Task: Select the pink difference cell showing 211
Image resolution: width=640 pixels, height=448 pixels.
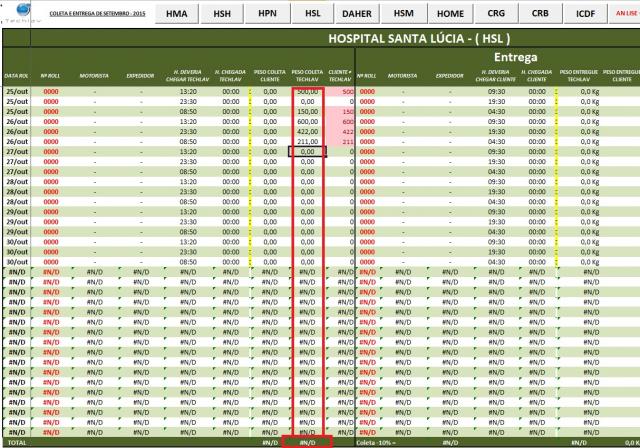Action: tap(340, 142)
